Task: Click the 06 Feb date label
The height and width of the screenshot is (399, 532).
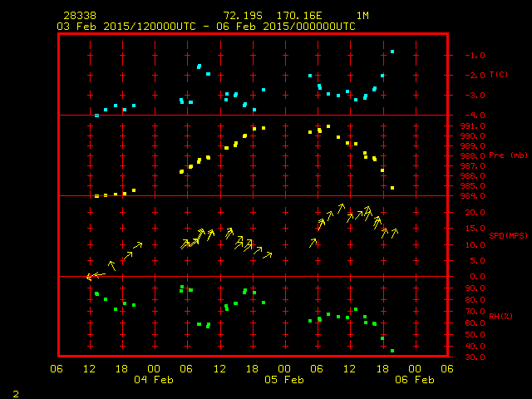Action: coord(414,380)
